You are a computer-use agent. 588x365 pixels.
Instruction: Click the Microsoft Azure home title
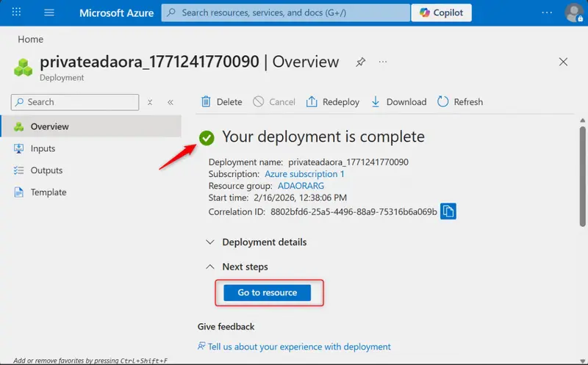pos(116,12)
